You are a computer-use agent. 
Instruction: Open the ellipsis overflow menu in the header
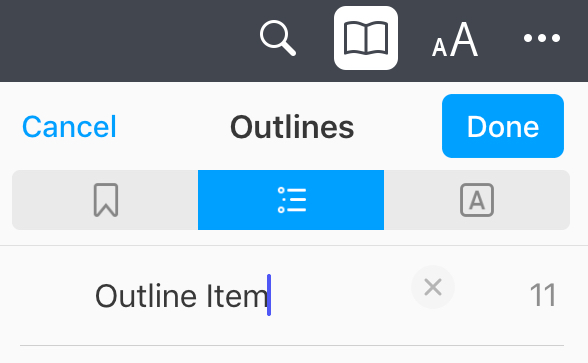pyautogui.click(x=542, y=38)
